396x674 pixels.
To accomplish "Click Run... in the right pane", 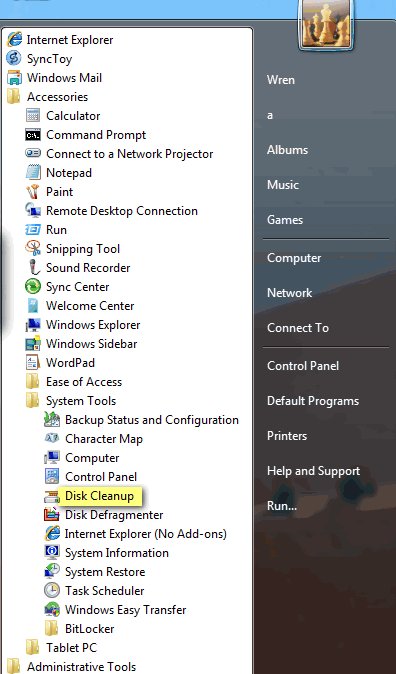I will 282,506.
